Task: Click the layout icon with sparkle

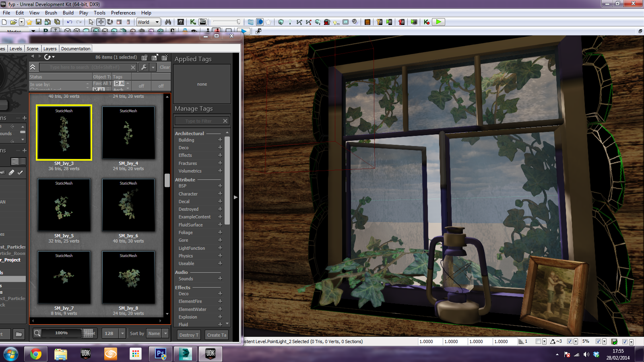Action: click(145, 57)
